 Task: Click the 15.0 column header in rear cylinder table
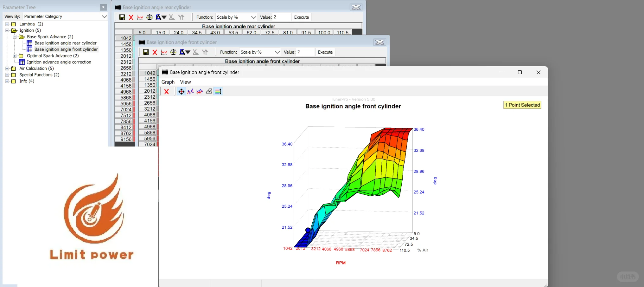click(160, 32)
